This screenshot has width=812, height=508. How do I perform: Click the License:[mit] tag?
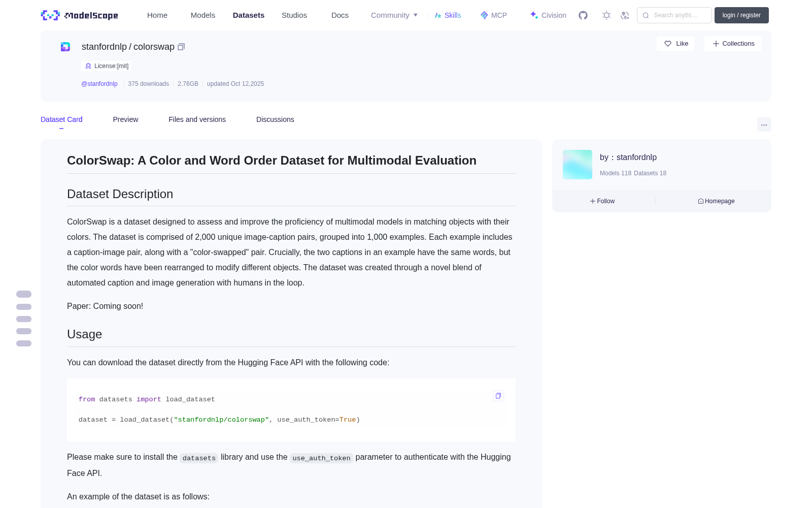[x=107, y=66]
